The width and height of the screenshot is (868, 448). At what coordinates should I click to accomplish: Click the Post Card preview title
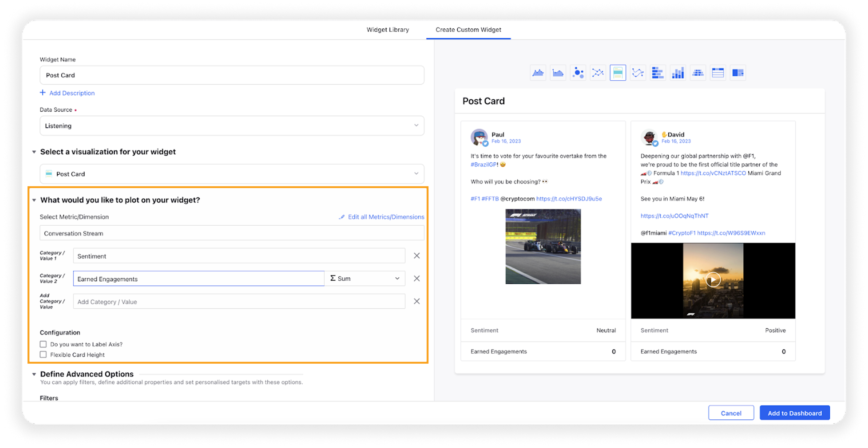pyautogui.click(x=483, y=101)
